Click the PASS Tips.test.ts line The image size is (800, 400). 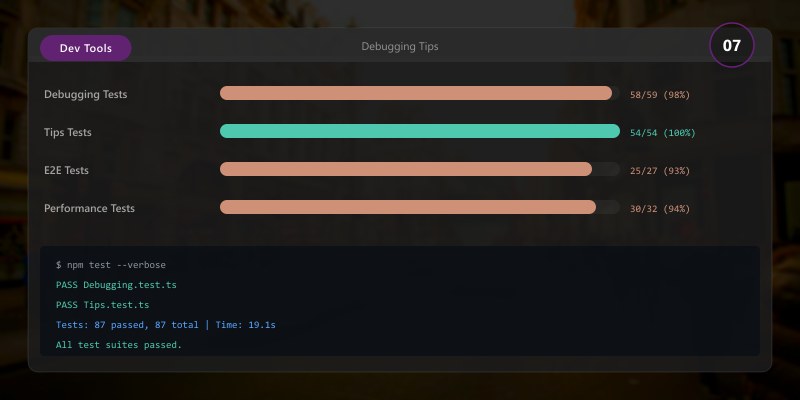point(103,305)
